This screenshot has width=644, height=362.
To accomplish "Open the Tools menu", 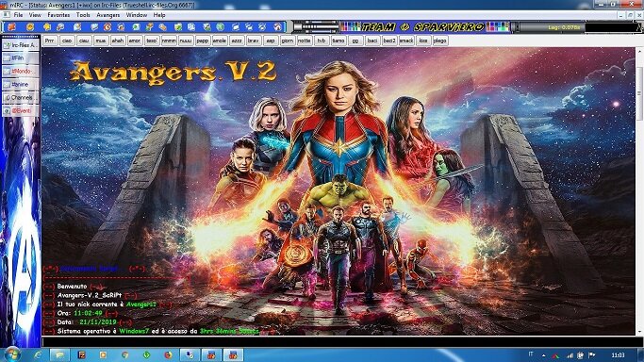I will pyautogui.click(x=83, y=15).
